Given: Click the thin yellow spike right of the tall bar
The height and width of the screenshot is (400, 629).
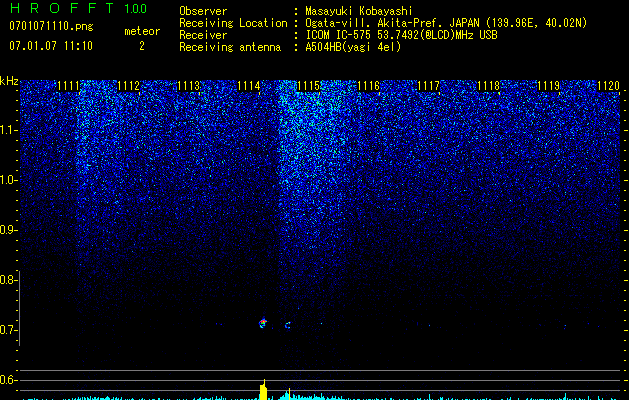Looking at the screenshot, I should click(289, 394).
